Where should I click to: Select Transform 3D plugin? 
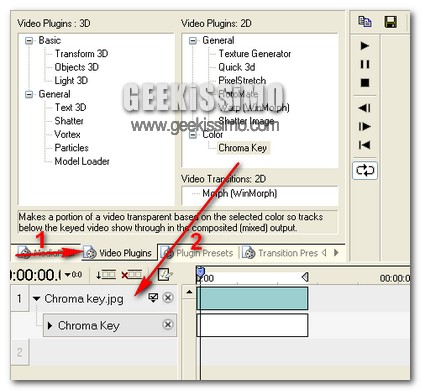coord(81,54)
